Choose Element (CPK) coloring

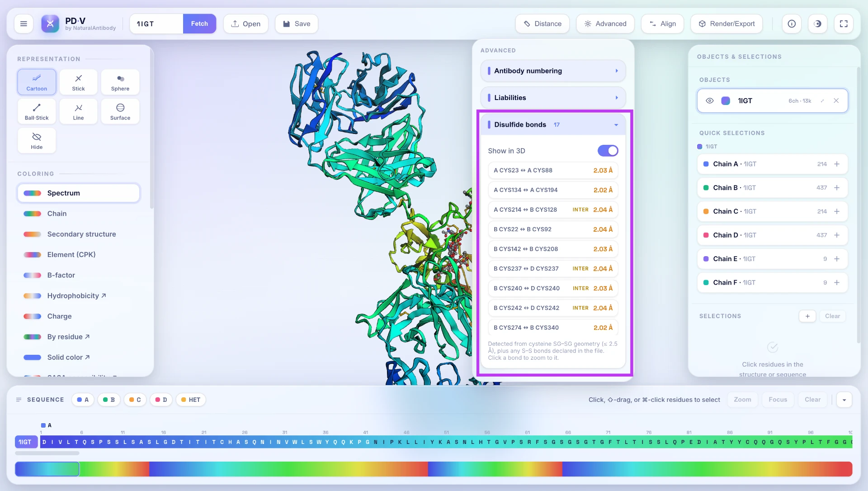[x=78, y=254]
